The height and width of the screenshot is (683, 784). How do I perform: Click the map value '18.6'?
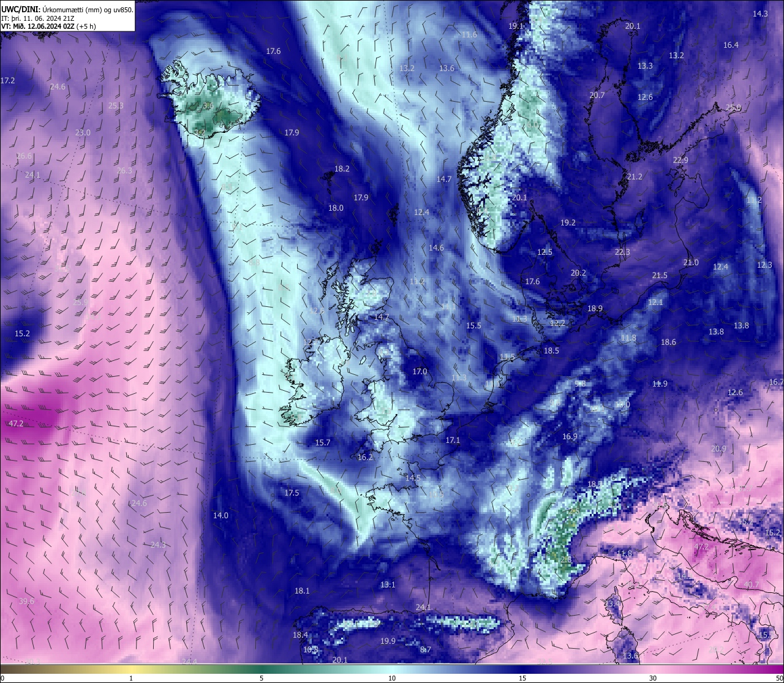pos(668,342)
